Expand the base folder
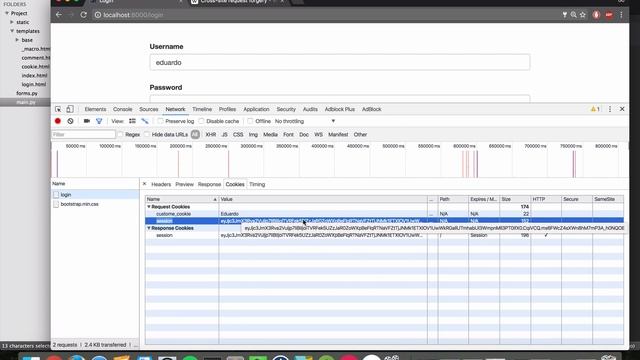Screen dimensions: 640x360 coord(17,40)
